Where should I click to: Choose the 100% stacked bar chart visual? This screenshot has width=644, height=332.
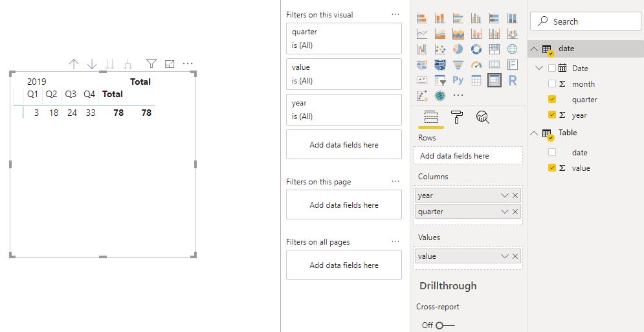[x=494, y=18]
